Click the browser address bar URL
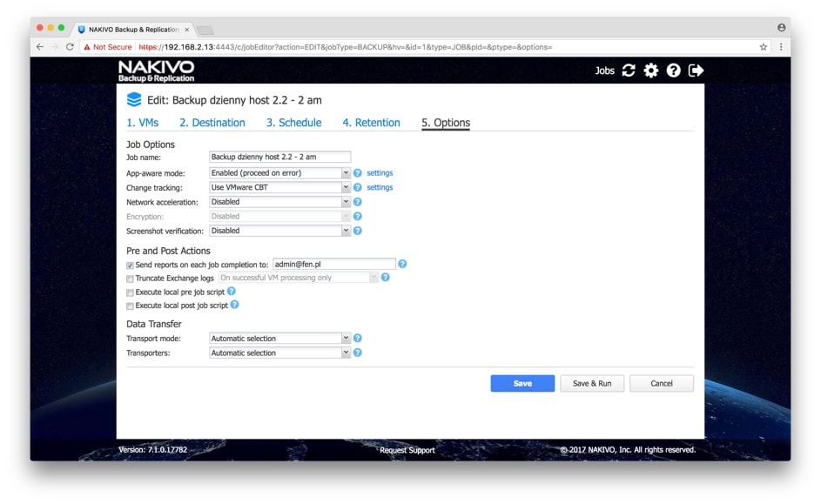 point(345,47)
